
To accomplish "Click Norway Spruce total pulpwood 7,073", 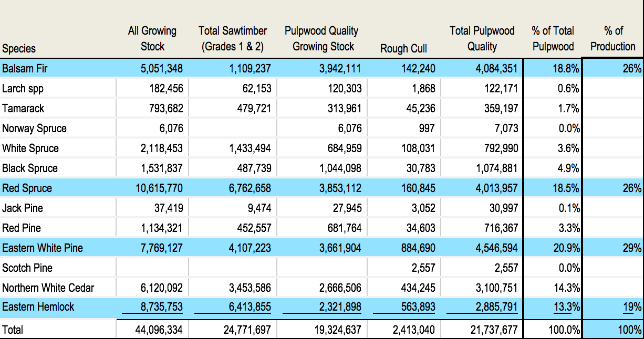I will pyautogui.click(x=506, y=129).
